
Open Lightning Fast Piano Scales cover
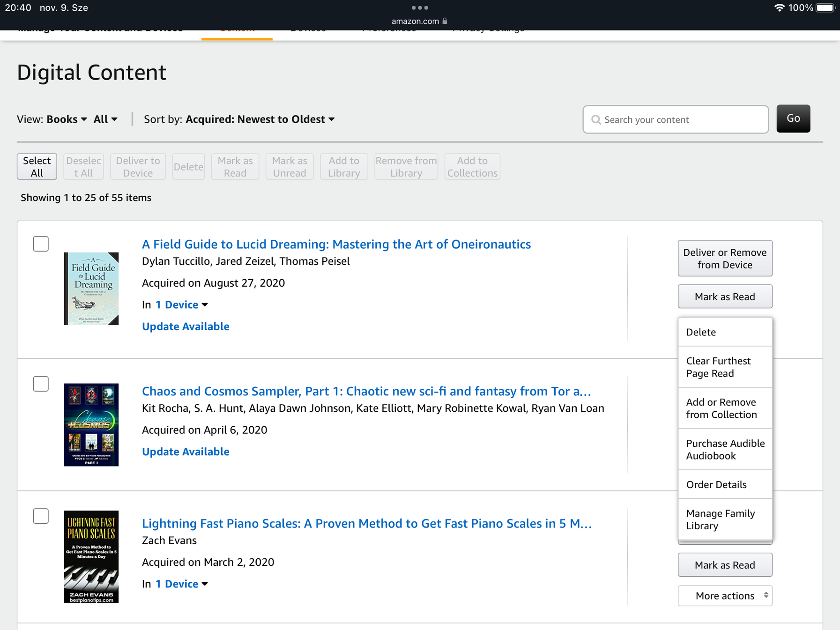coord(91,556)
